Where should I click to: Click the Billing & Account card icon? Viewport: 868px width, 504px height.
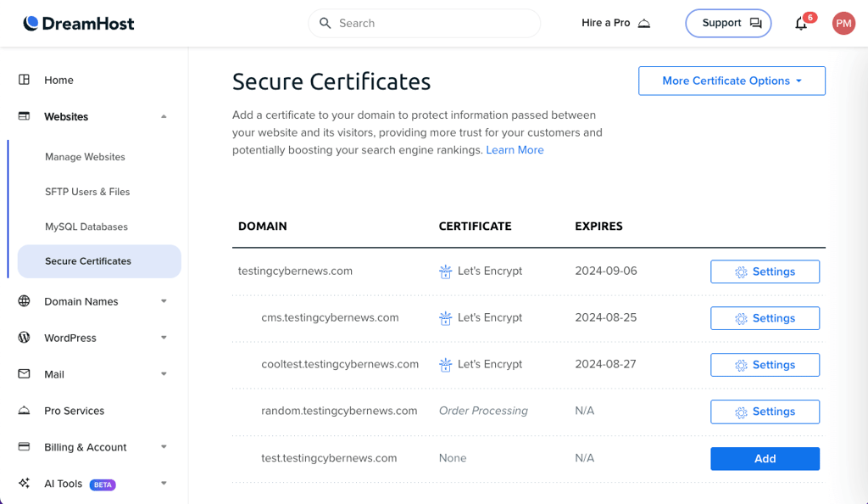click(x=24, y=446)
